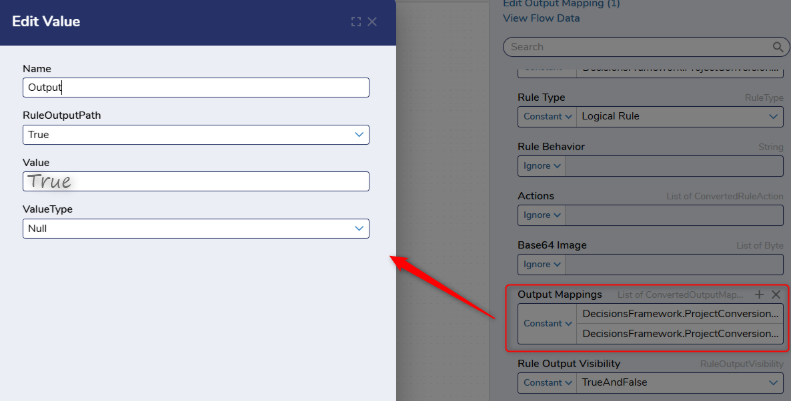The image size is (791, 401).
Task: Click the search magnifier icon
Action: [778, 47]
